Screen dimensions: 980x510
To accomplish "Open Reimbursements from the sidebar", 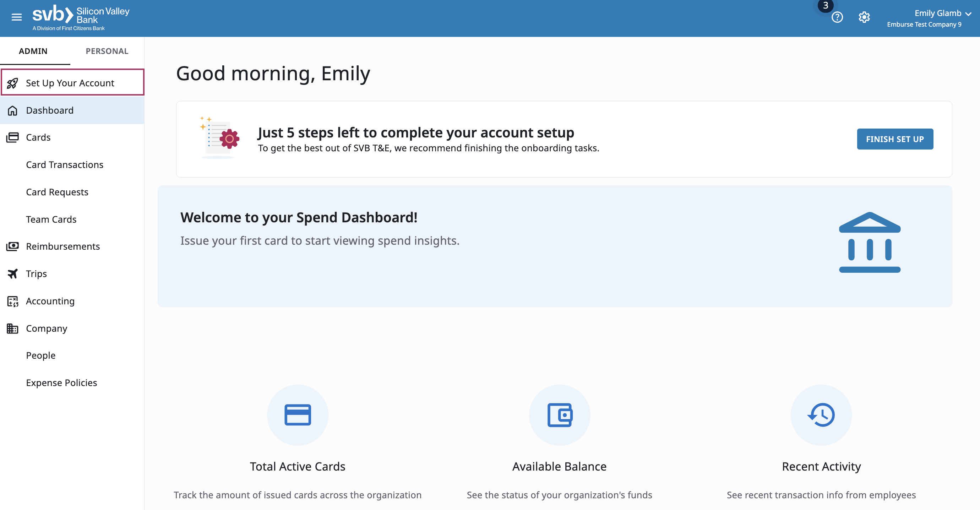I will pyautogui.click(x=63, y=246).
